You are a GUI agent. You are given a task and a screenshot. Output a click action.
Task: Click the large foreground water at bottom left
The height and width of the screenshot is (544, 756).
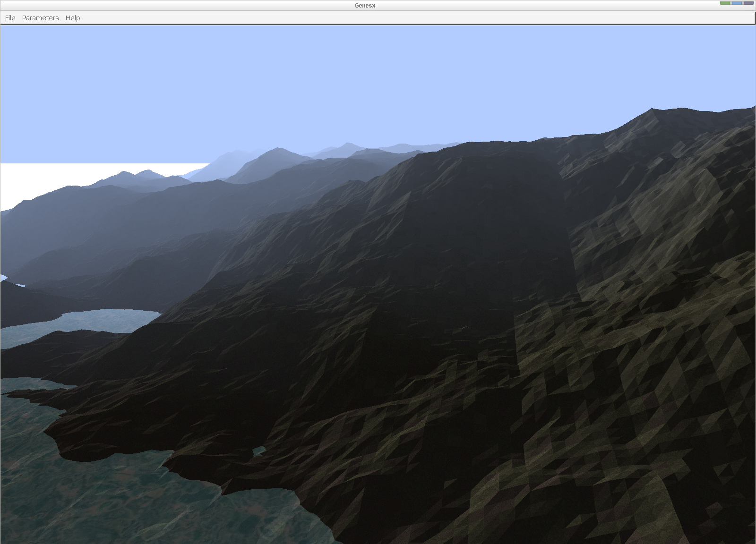coord(118,501)
